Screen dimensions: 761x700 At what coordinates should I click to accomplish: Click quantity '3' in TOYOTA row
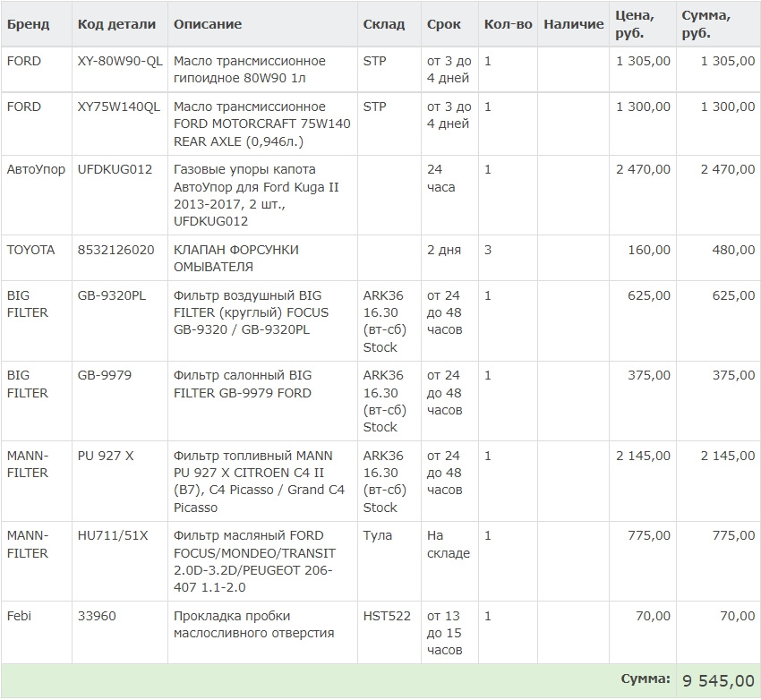coord(488,250)
